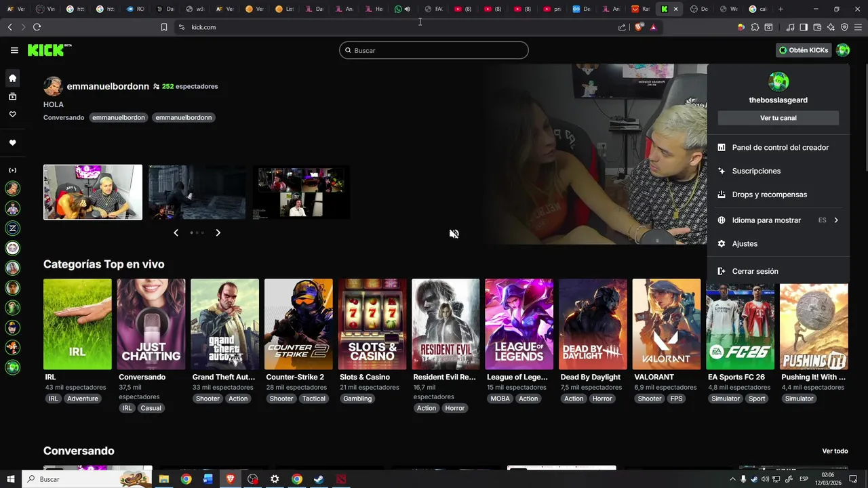Open Brave browser from the taskbar

pyautogui.click(x=230, y=479)
